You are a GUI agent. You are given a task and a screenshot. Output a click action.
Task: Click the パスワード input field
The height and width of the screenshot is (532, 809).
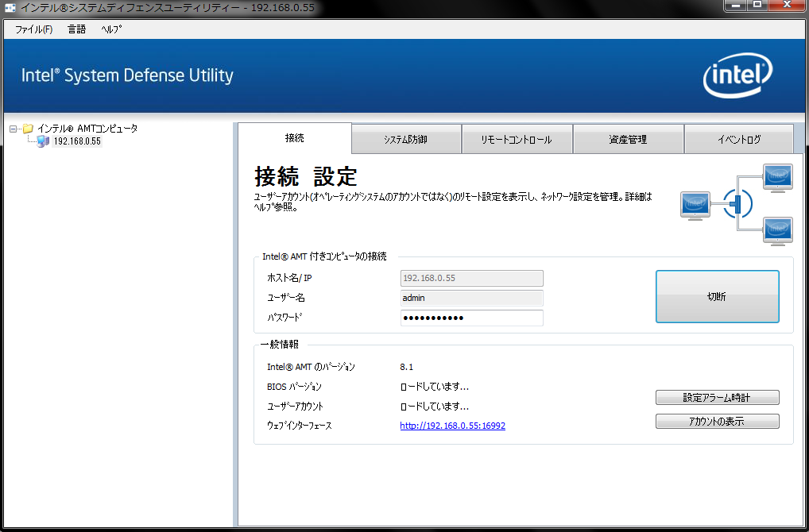pyautogui.click(x=471, y=318)
